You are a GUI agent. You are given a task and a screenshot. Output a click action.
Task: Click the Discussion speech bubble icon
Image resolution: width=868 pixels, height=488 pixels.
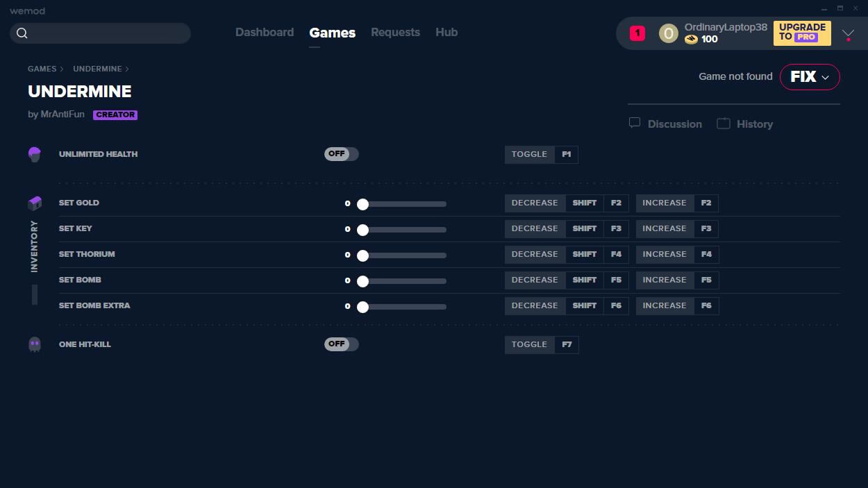coord(635,124)
